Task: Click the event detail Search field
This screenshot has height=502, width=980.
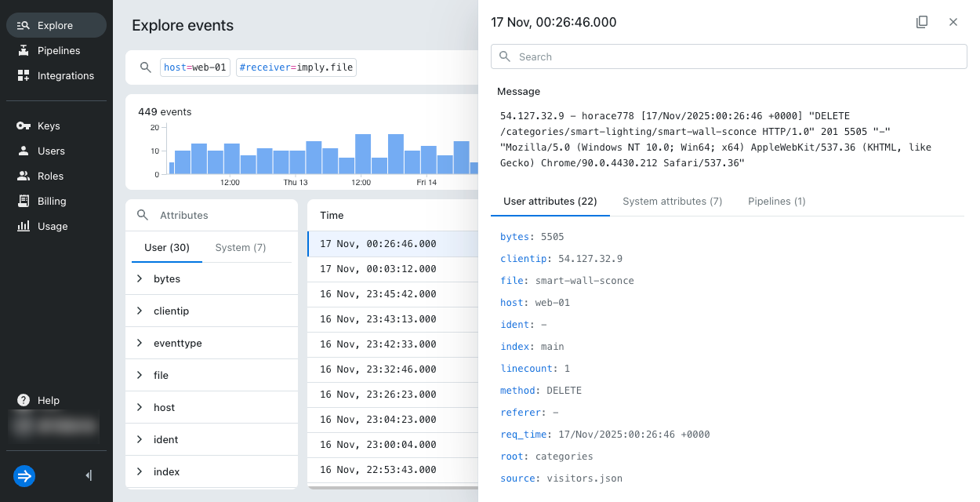Action: [x=729, y=56]
